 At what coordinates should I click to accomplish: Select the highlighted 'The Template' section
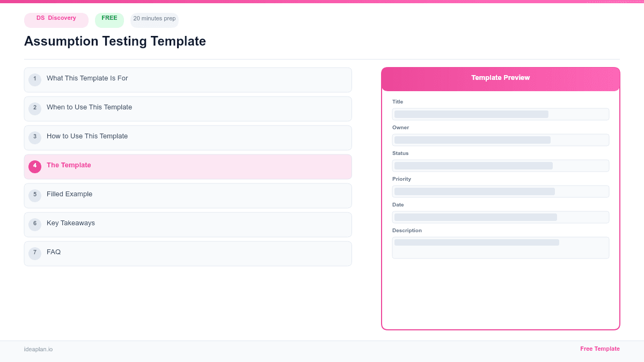69,166
